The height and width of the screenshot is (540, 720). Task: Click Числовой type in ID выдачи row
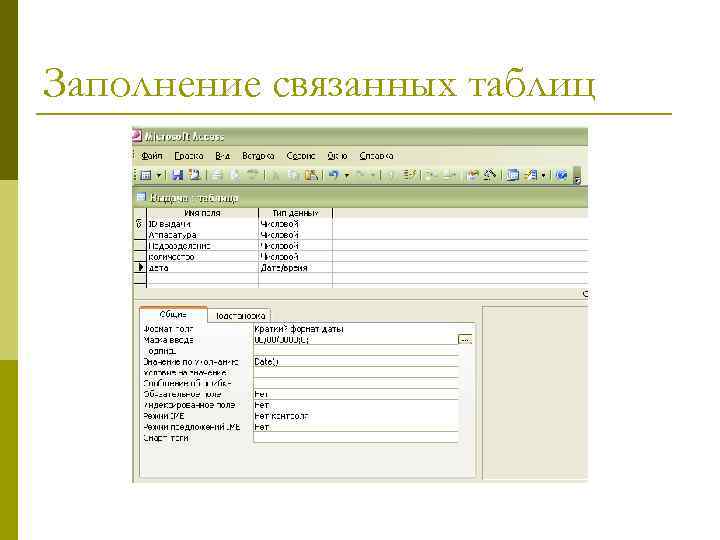295,224
